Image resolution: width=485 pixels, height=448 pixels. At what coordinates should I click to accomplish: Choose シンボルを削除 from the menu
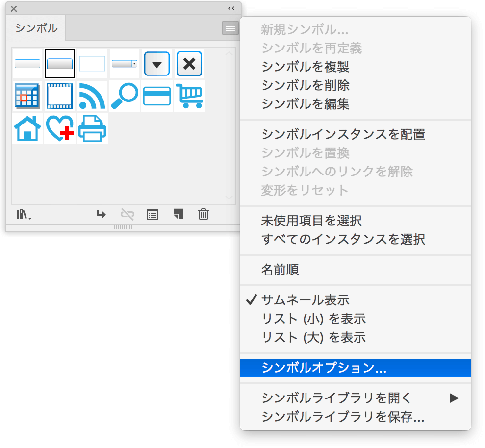coord(356,85)
